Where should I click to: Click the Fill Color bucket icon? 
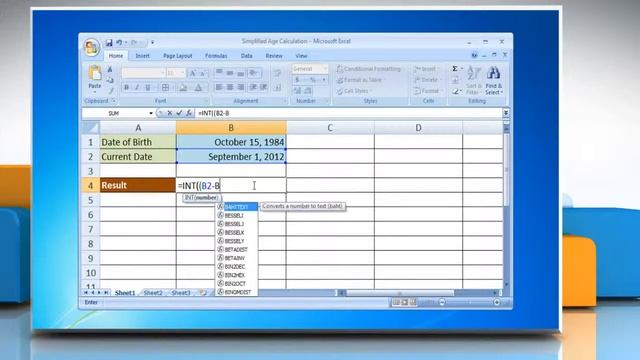(183, 87)
